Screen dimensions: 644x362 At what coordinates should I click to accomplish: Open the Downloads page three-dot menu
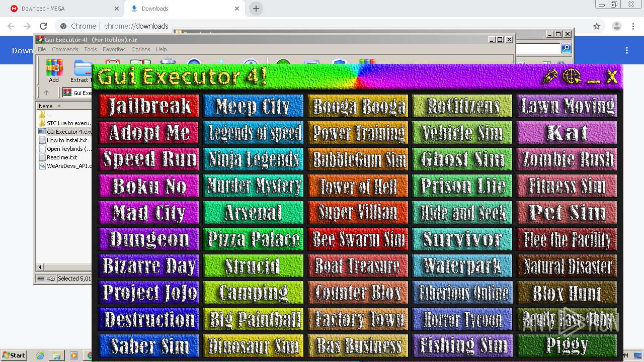point(627,50)
